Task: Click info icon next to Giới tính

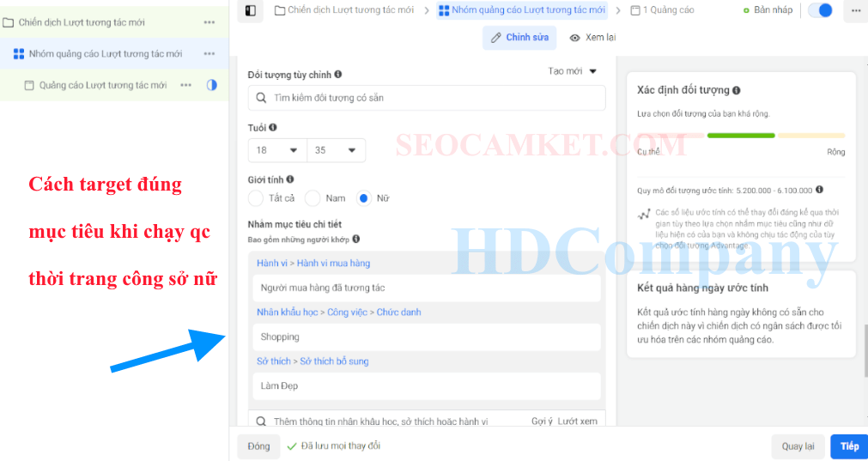Action: 290,179
